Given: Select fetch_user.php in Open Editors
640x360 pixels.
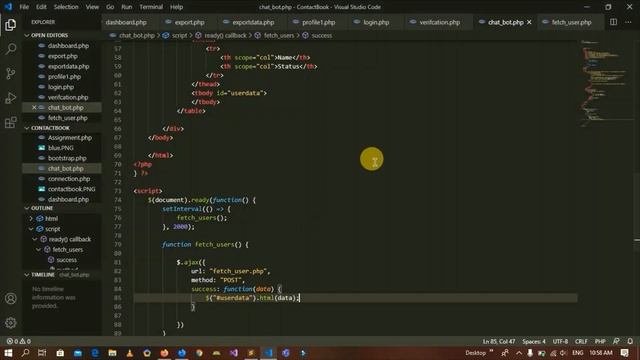Looking at the screenshot, I should tap(67, 118).
